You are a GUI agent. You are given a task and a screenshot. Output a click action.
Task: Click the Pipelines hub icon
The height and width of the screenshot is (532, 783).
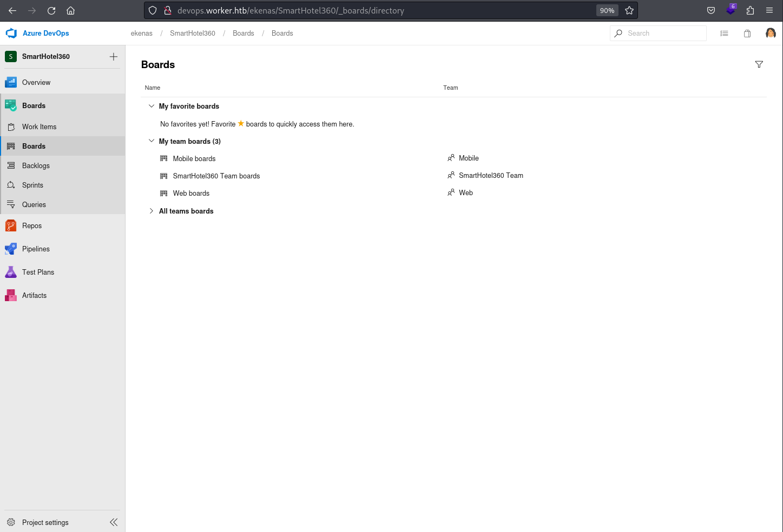coord(11,249)
